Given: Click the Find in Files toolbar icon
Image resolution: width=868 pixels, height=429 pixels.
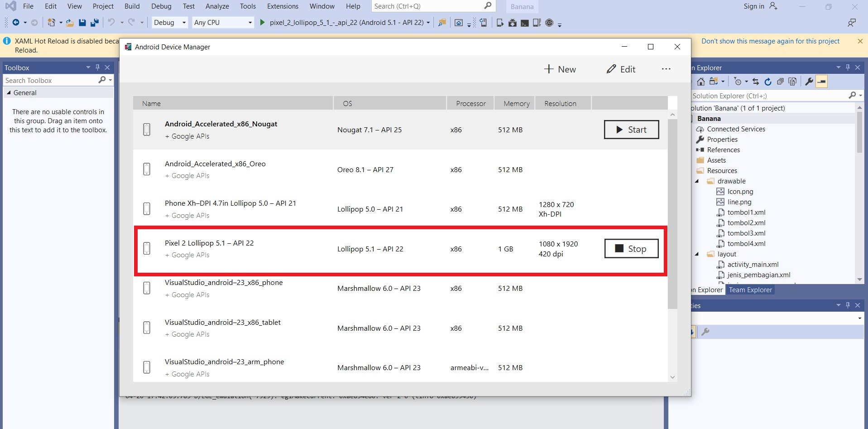Looking at the screenshot, I should (442, 23).
